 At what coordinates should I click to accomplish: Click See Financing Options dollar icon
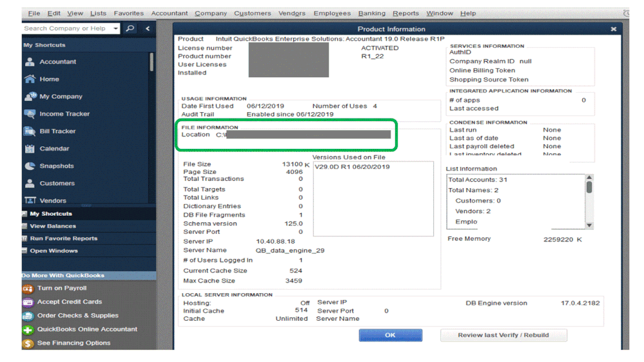28,343
